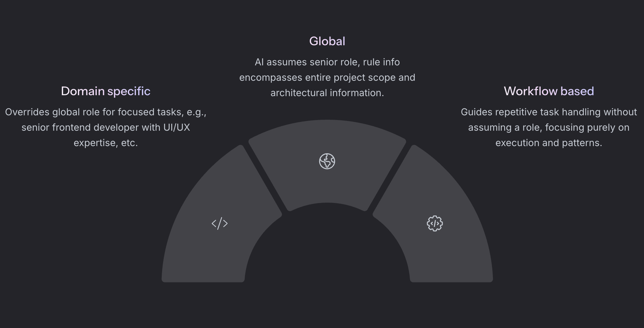Click the word specific in the heading
Screen dimensions: 644x328
pos(129,91)
